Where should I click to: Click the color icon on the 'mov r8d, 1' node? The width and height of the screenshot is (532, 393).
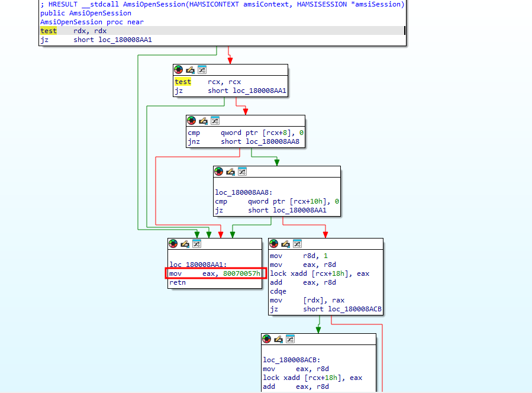coord(274,243)
